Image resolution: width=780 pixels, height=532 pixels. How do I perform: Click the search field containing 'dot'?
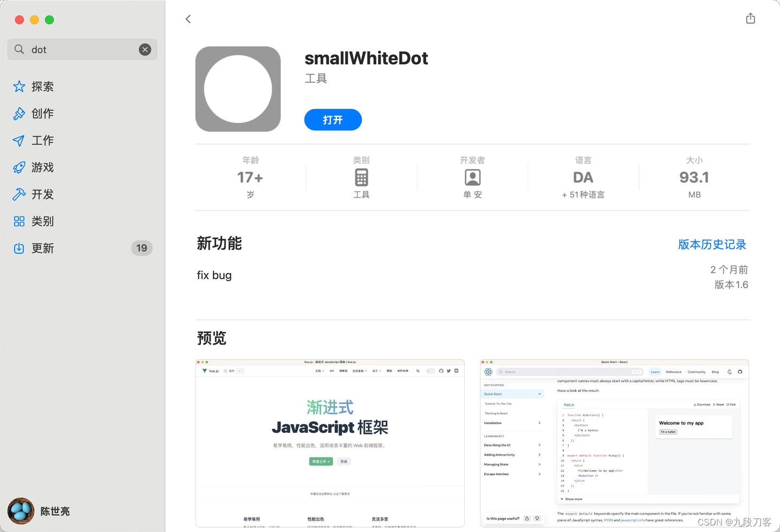pyautogui.click(x=82, y=49)
